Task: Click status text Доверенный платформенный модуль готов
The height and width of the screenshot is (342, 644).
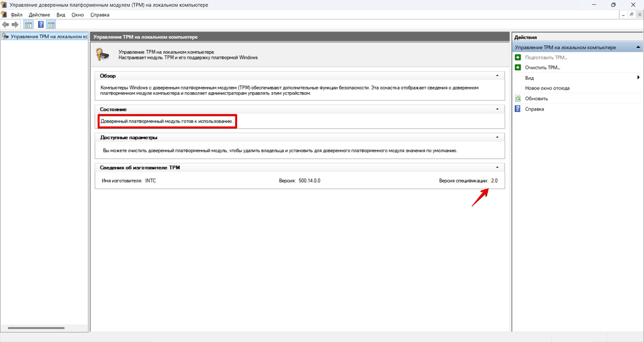Action: pos(167,122)
